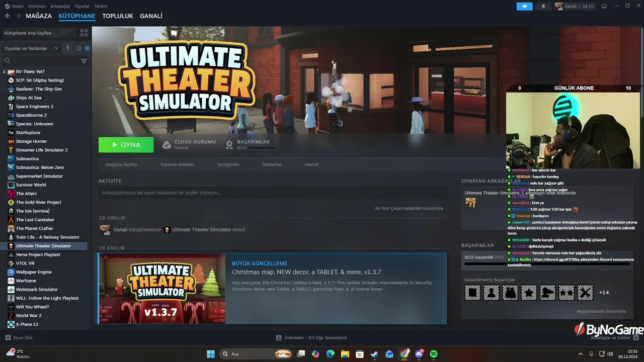Show hidden system tray icons
This screenshot has width=644, height=362.
click(581, 354)
